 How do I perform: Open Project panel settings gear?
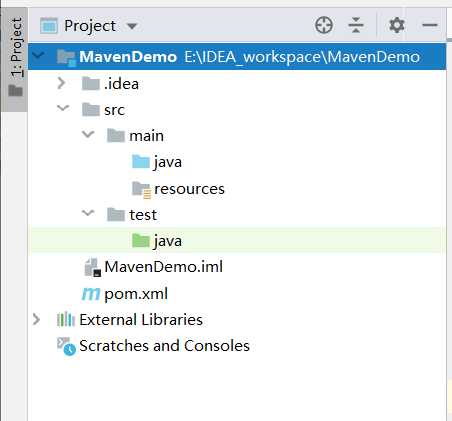point(397,25)
